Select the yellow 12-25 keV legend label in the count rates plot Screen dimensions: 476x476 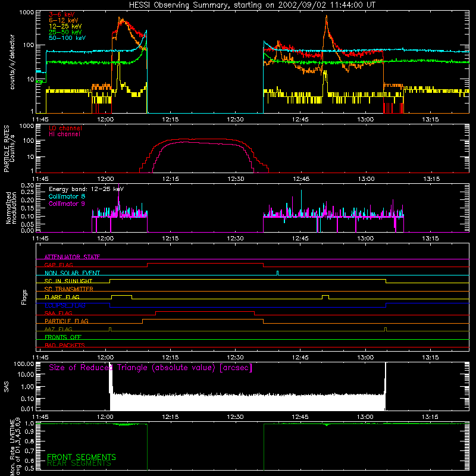click(x=65, y=26)
